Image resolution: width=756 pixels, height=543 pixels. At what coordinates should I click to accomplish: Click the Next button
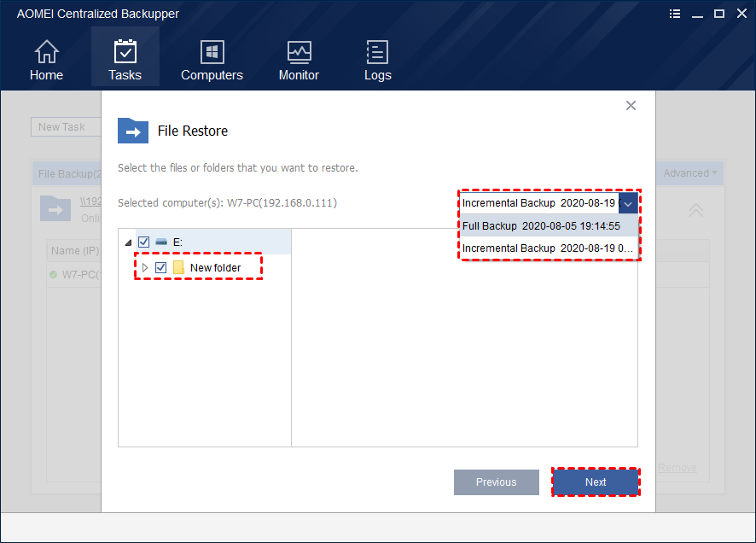(x=596, y=482)
